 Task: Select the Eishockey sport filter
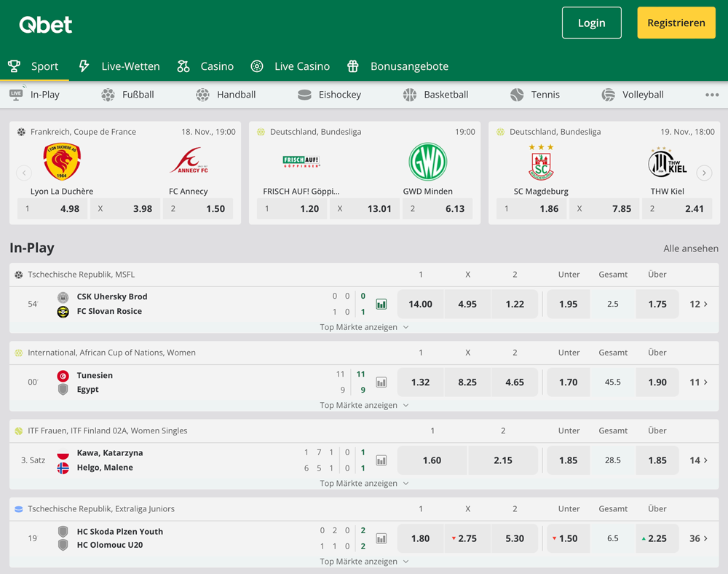pyautogui.click(x=330, y=95)
